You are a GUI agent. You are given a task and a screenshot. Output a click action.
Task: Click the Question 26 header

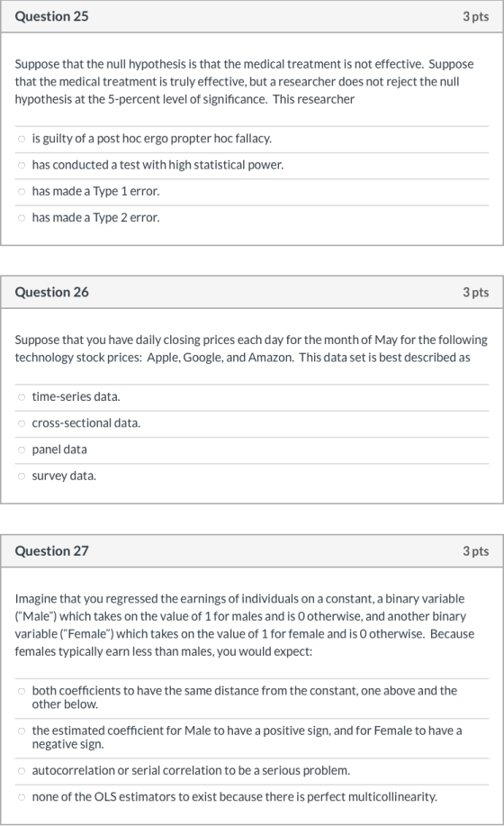tap(51, 292)
